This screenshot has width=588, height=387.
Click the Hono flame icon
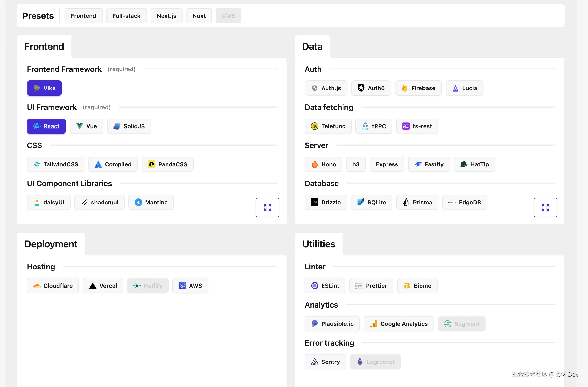point(314,164)
